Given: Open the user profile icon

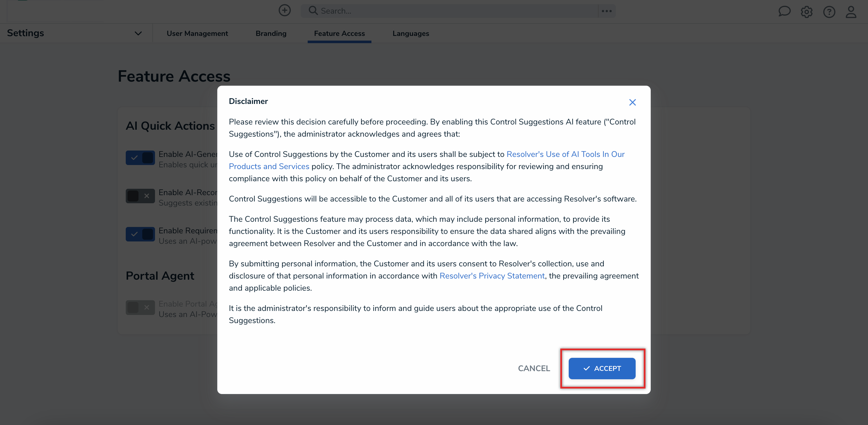Looking at the screenshot, I should pos(851,12).
